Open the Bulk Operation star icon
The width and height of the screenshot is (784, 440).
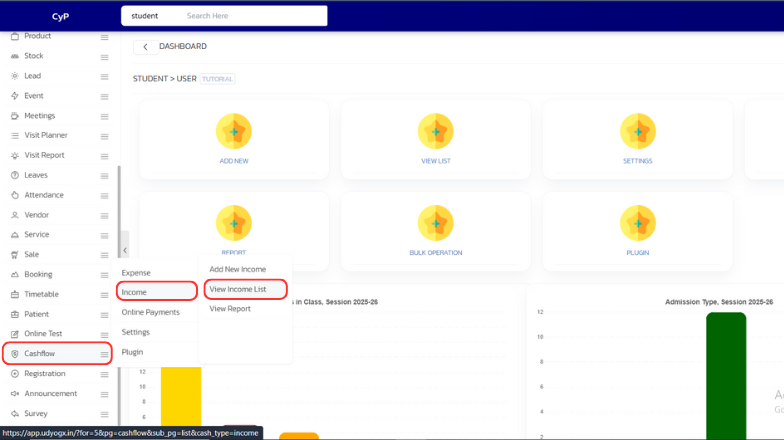coord(436,222)
